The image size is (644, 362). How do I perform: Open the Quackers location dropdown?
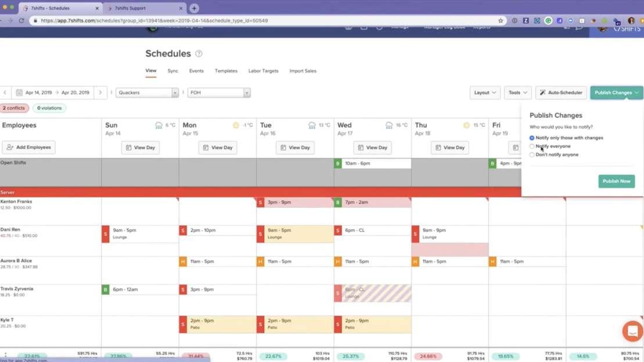tap(146, 92)
